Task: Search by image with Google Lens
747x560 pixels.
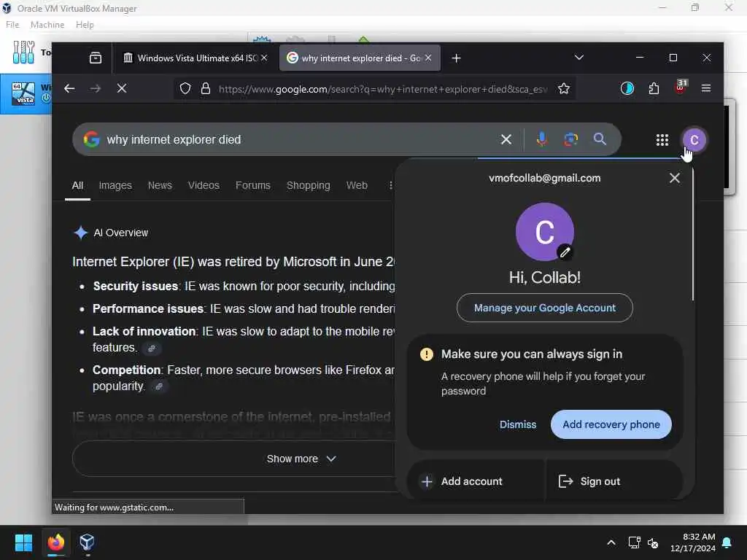Action: click(x=570, y=139)
